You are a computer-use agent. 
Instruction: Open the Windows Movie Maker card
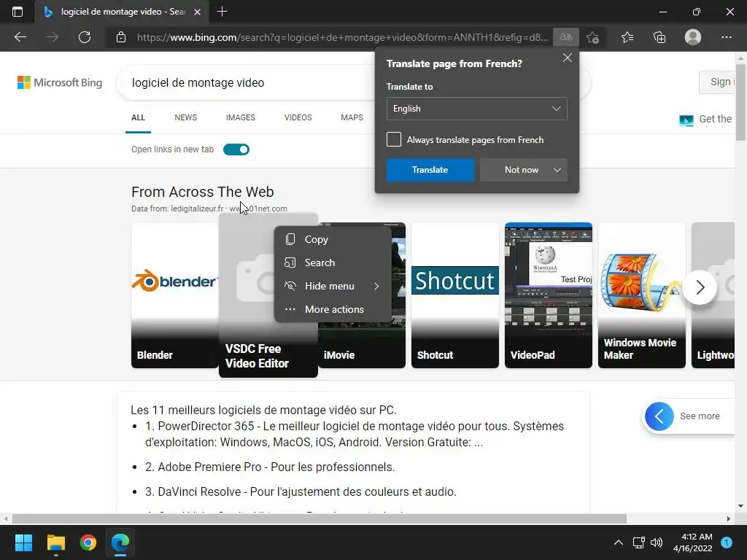tap(642, 295)
